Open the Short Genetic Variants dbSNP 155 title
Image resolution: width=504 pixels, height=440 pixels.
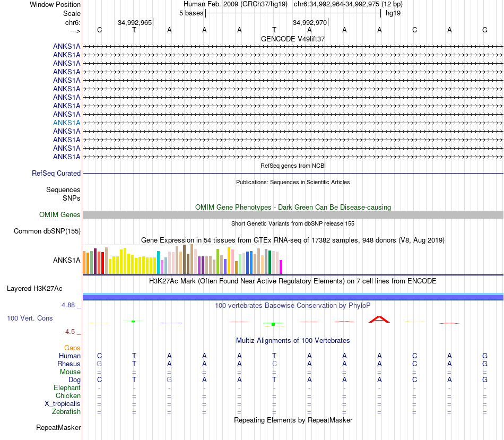click(x=293, y=223)
